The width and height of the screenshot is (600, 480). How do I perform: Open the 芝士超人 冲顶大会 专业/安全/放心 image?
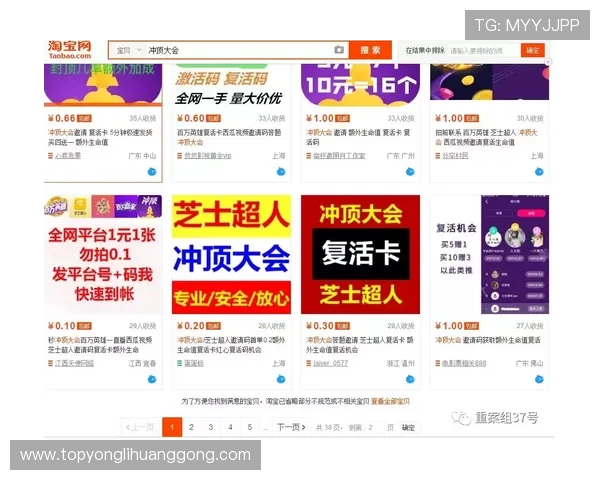point(231,255)
